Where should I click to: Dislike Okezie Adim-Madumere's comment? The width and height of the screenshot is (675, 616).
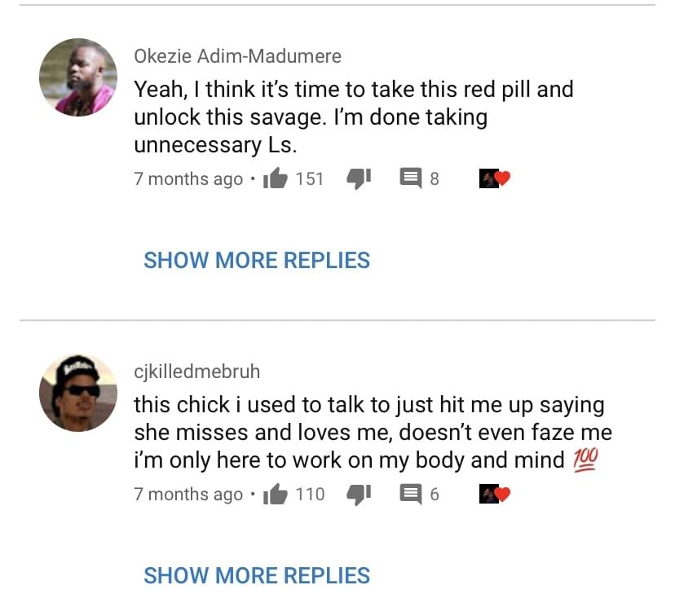click(359, 178)
